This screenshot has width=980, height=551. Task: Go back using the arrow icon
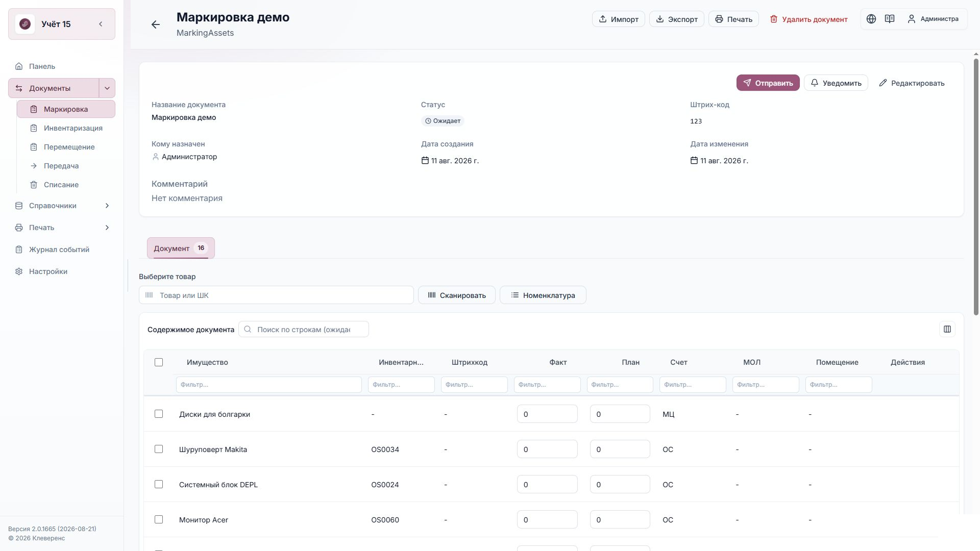[x=156, y=24]
